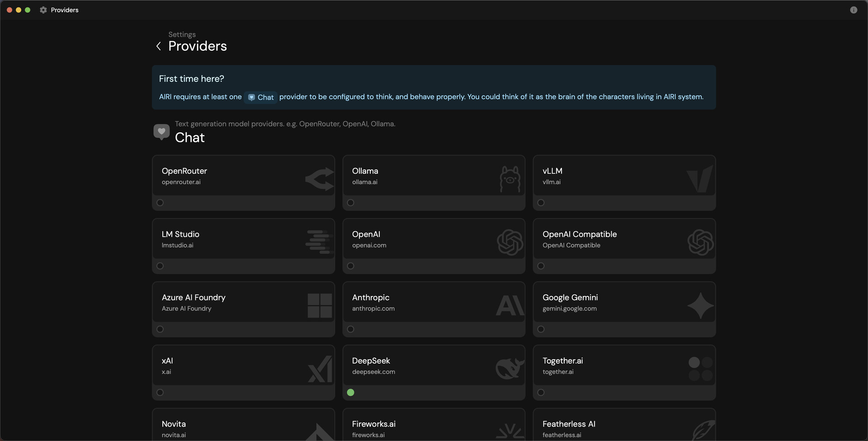Click the OpenAI status indicator dot
Viewport: 868px width, 441px height.
coord(350,266)
